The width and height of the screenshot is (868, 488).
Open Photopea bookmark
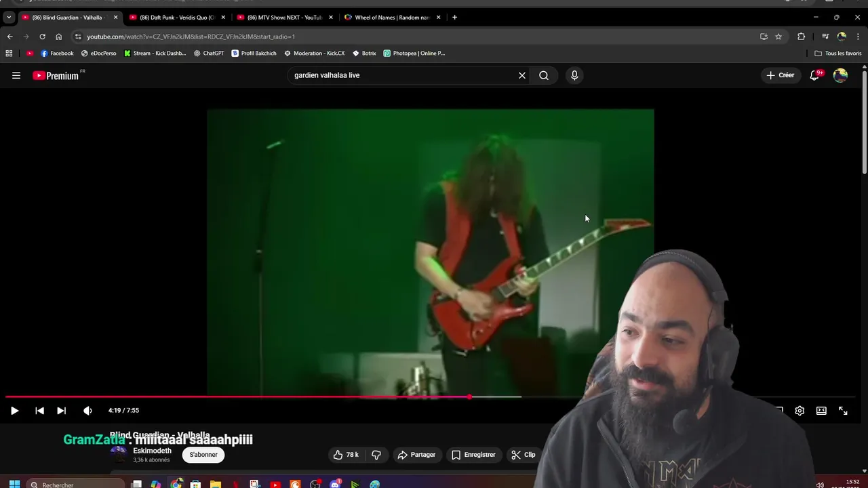click(414, 53)
